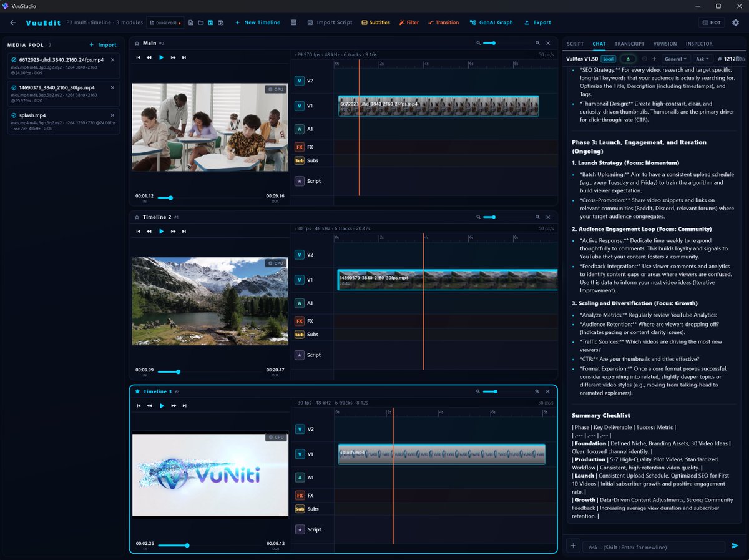
Task: Click Import in the Media Pool
Action: [103, 45]
